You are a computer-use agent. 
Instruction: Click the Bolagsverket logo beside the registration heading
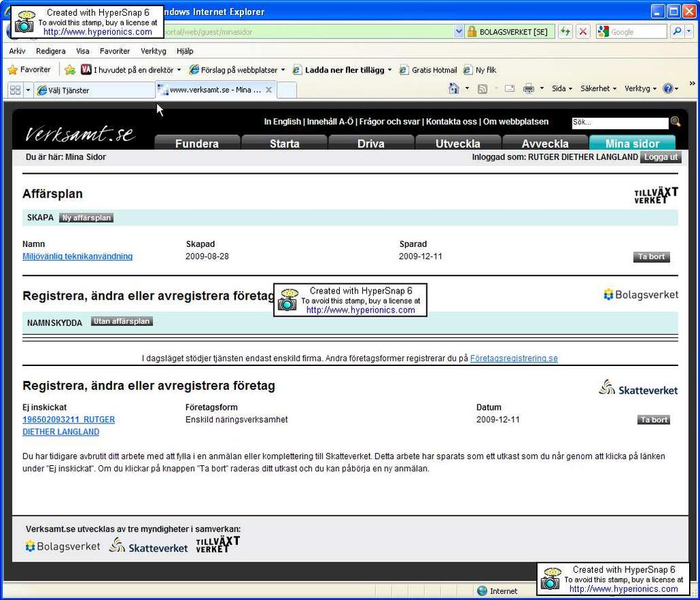tap(641, 295)
